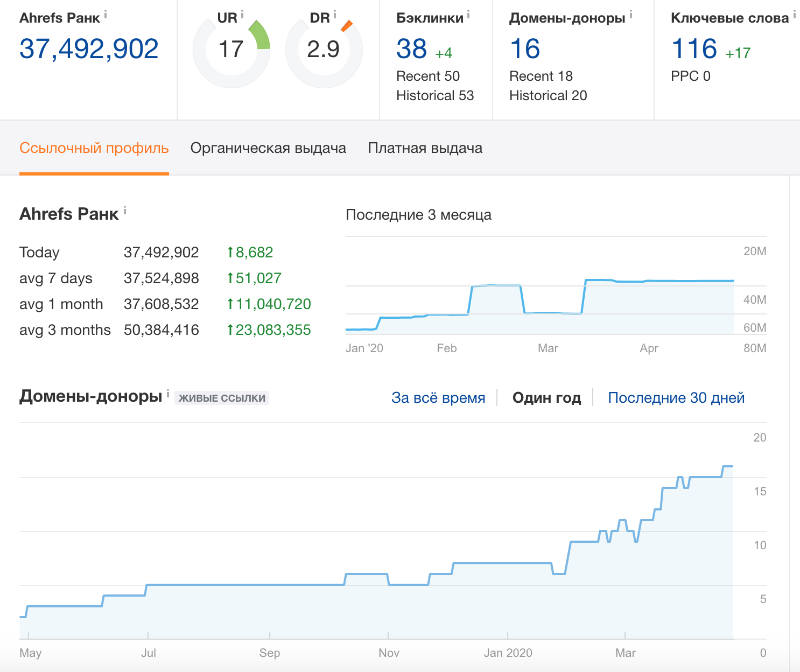The height and width of the screenshot is (672, 800).
Task: Show the За всё время chart range
Action: (x=438, y=398)
